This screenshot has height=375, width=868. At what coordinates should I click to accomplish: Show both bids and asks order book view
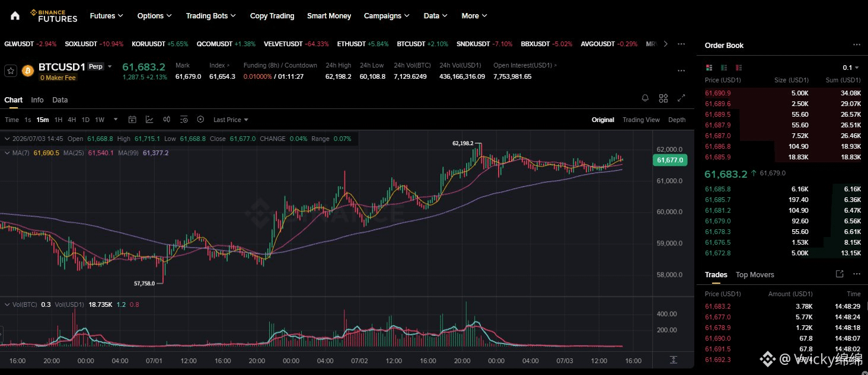709,68
